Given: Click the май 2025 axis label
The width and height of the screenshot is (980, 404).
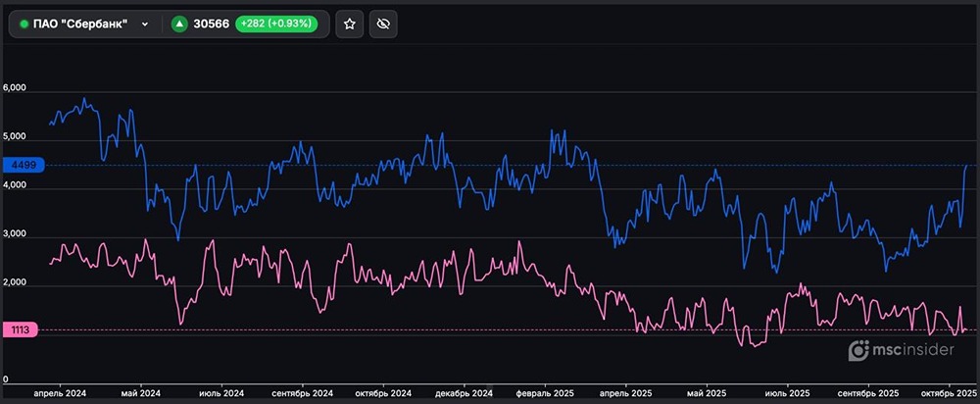Looking at the screenshot, I should point(707,392).
